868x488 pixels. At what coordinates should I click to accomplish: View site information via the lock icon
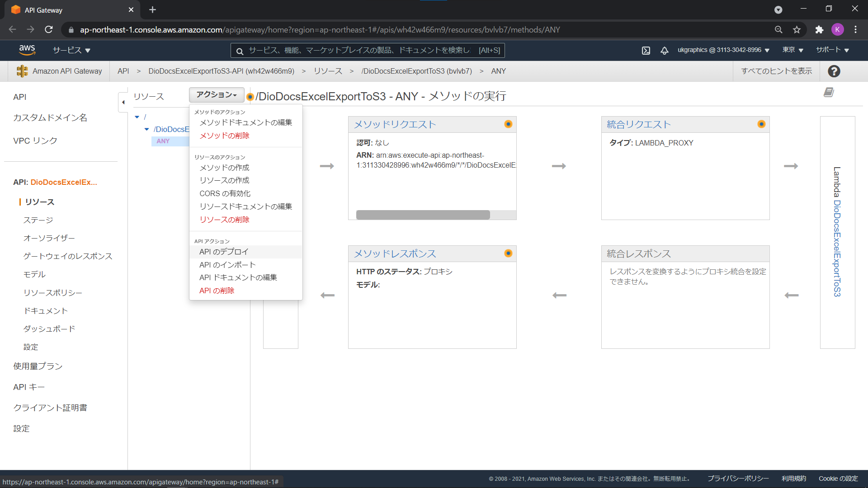(71, 30)
